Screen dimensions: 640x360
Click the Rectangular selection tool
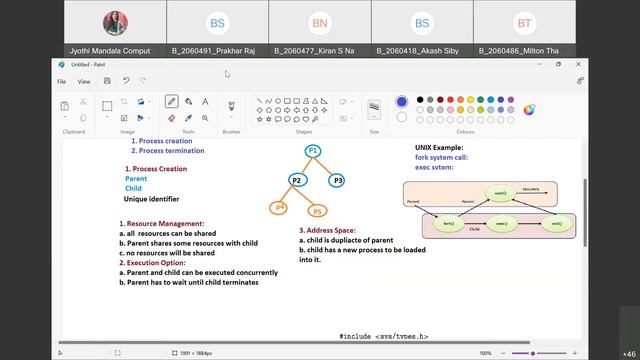[x=107, y=106]
